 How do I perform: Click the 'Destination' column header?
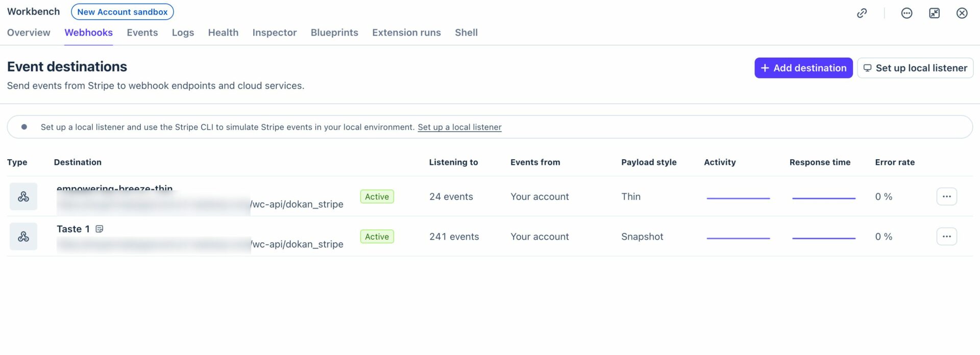click(x=78, y=162)
